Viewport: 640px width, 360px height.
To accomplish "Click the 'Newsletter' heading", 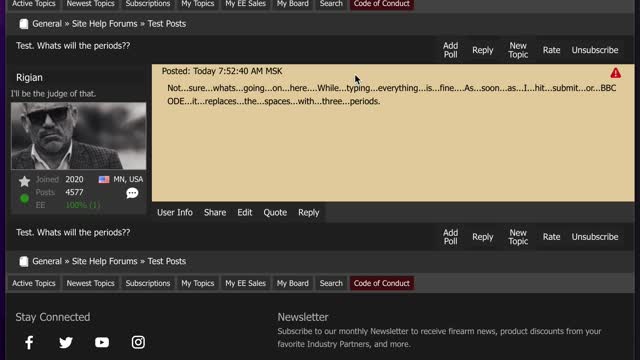I will pos(303,317).
